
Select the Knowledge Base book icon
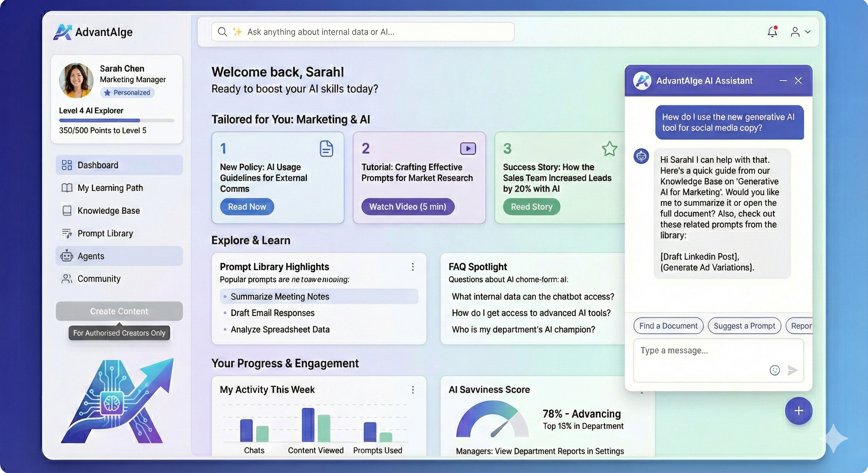pos(67,210)
